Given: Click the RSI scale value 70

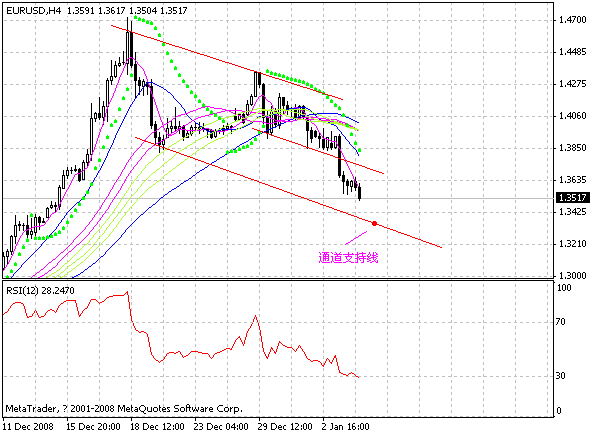Looking at the screenshot, I should pyautogui.click(x=560, y=322).
